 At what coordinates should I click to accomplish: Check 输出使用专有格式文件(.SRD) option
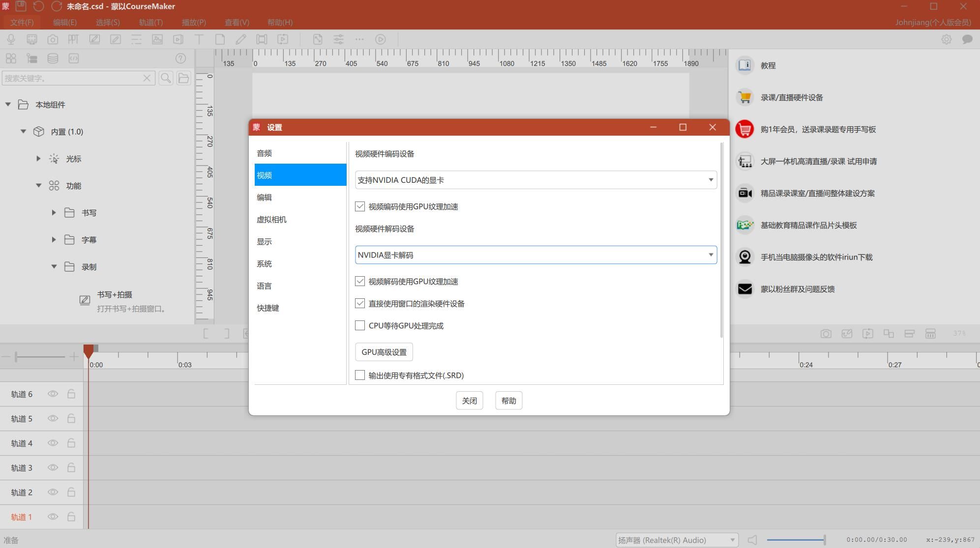[x=360, y=375]
